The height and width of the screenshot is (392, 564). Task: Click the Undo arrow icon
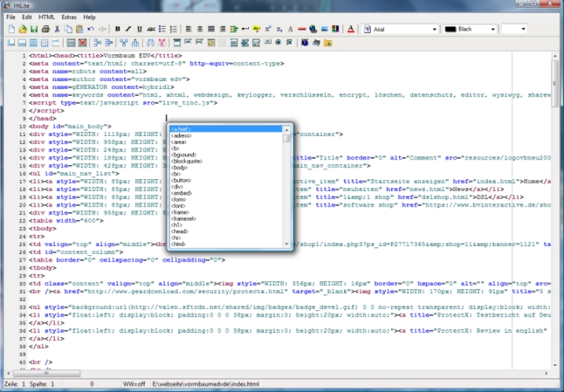90,29
